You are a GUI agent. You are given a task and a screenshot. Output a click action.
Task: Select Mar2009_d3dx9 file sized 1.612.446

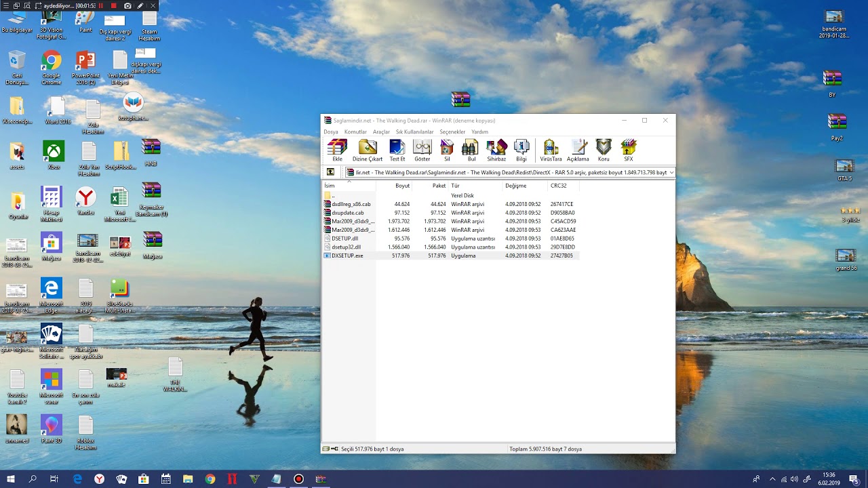451,230
